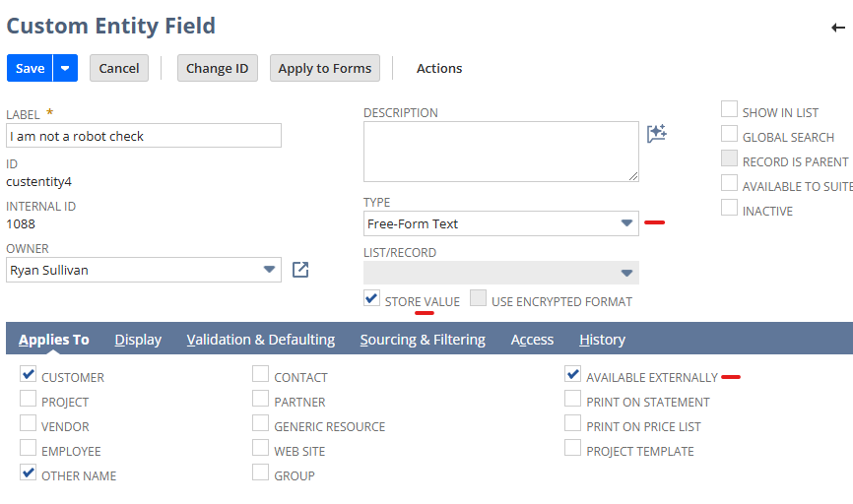Enable the Contact checkbox

260,374
